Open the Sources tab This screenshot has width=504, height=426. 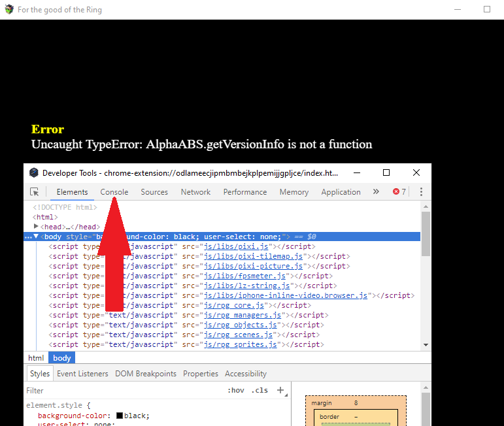pos(154,192)
